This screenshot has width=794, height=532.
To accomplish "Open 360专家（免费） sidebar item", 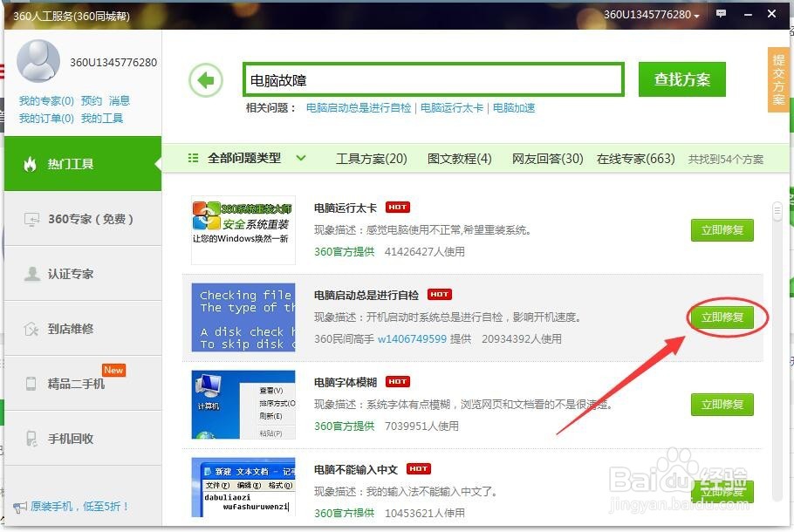I will click(83, 219).
